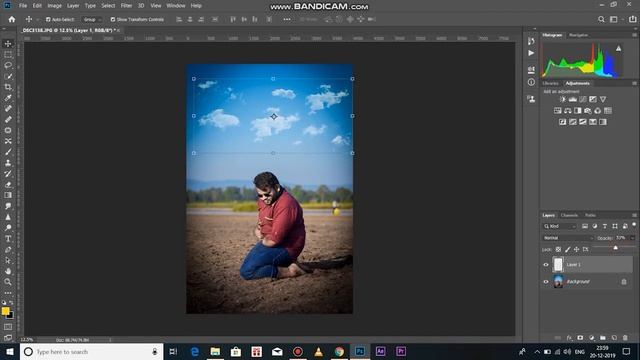Open the Image menu
This screenshot has width=640, height=360.
(54, 6)
